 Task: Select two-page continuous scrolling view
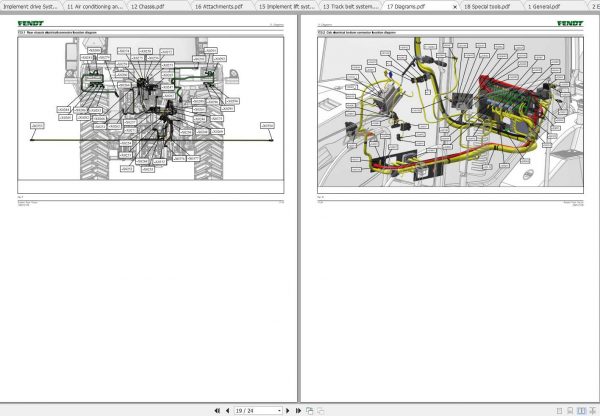pyautogui.click(x=592, y=411)
